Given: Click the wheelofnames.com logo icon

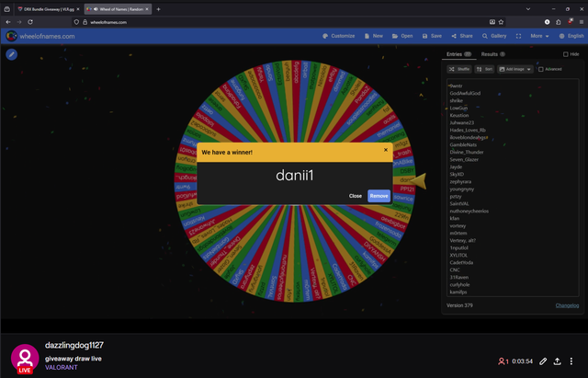Looking at the screenshot, I should [11, 36].
